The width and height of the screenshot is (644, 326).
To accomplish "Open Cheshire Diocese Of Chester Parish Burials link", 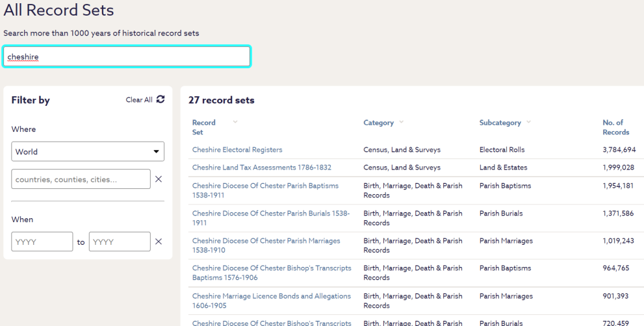I will 270,218.
